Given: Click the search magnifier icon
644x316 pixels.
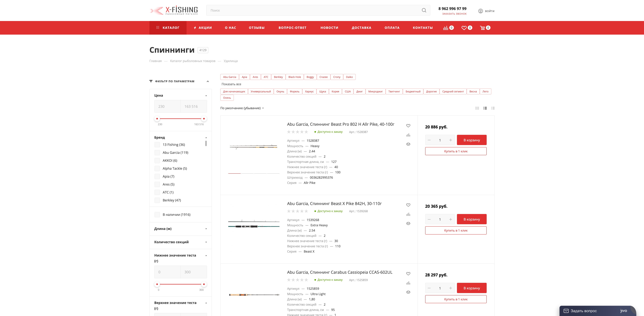Looking at the screenshot, I should [424, 10].
